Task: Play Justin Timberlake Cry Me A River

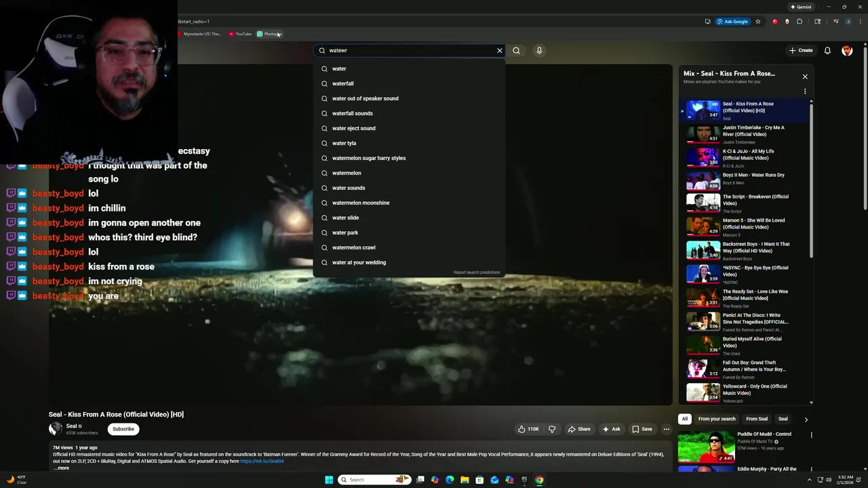Action: pyautogui.click(x=745, y=134)
